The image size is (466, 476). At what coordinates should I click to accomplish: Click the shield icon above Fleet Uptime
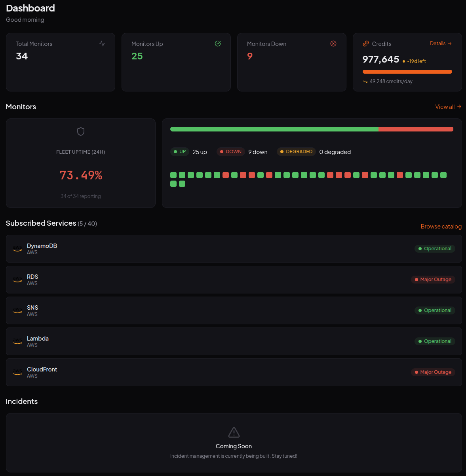[x=80, y=131]
